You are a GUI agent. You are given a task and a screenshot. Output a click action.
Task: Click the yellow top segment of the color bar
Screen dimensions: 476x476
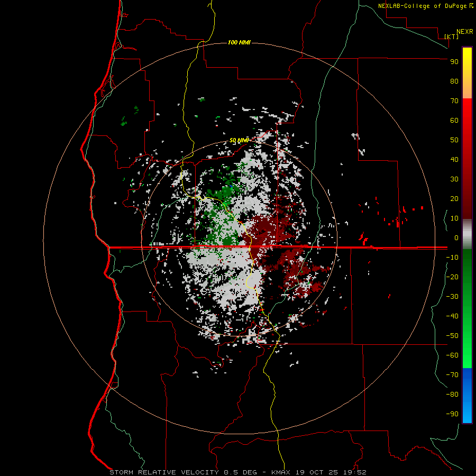[x=467, y=73]
